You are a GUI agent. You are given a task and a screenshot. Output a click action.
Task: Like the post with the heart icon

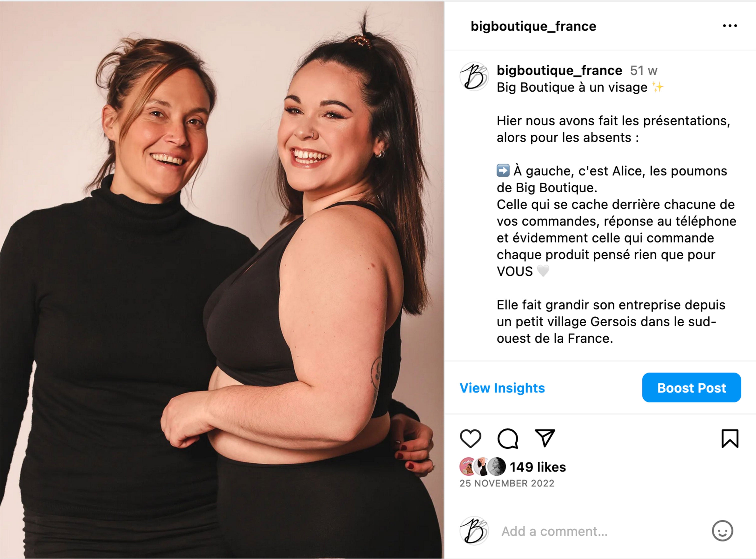click(470, 438)
